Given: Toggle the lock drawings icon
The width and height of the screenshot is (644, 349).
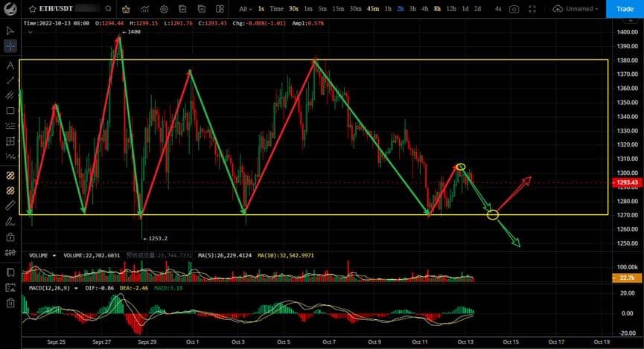Looking at the screenshot, I should [10, 237].
